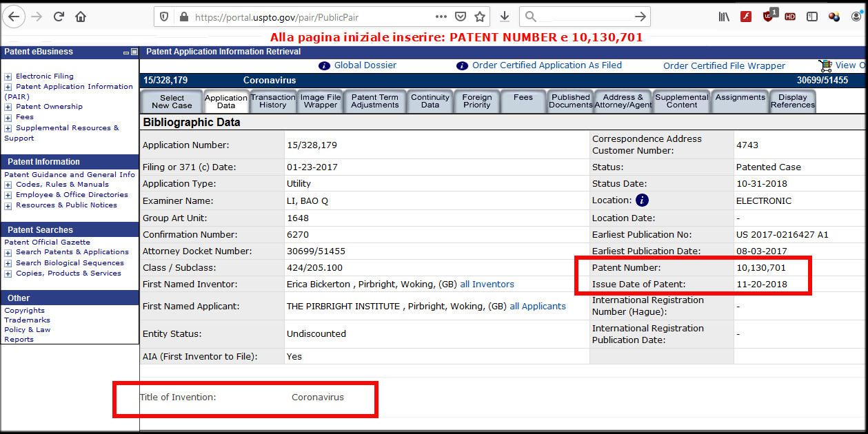The height and width of the screenshot is (434, 868).
Task: Open page actions three-dot menu
Action: pos(441,17)
